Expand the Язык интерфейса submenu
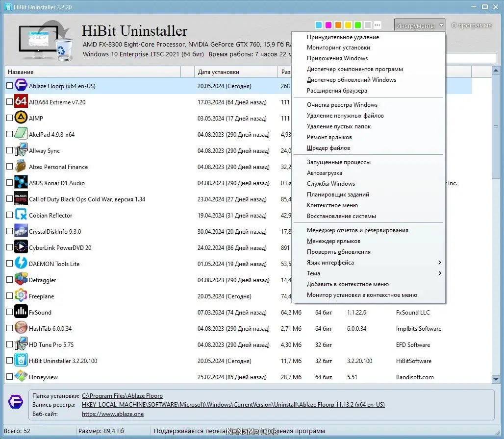Image resolution: width=504 pixels, height=439 pixels. click(368, 263)
